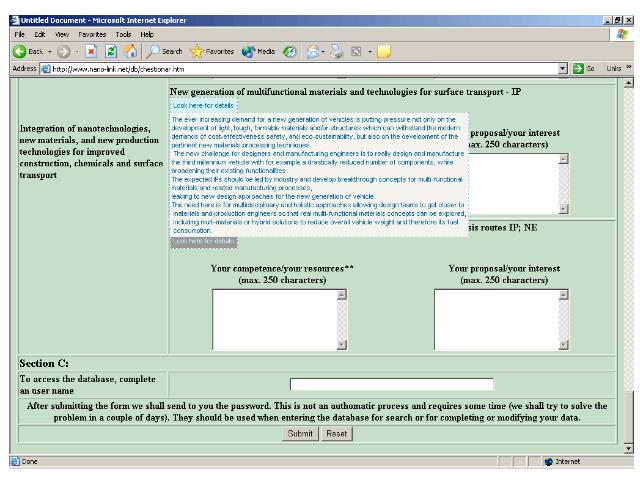The image size is (640, 480).
Task: Click the Print icon in toolbar
Action: [337, 51]
